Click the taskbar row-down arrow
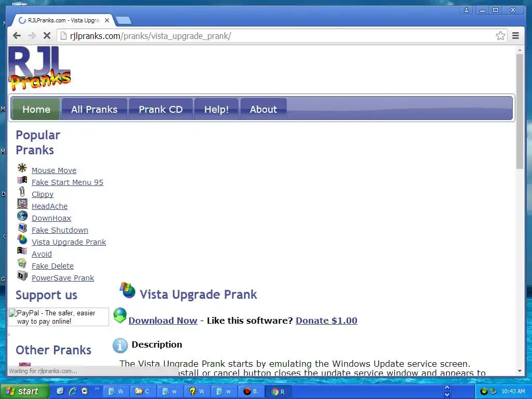This screenshot has width=532, height=399. point(447,395)
